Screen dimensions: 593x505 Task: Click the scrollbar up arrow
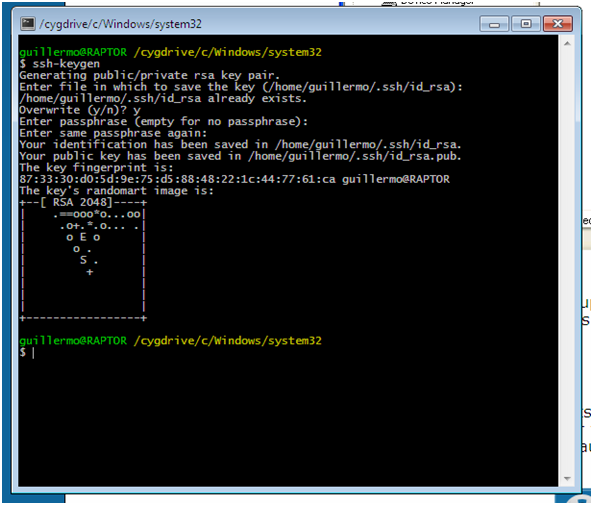click(567, 44)
